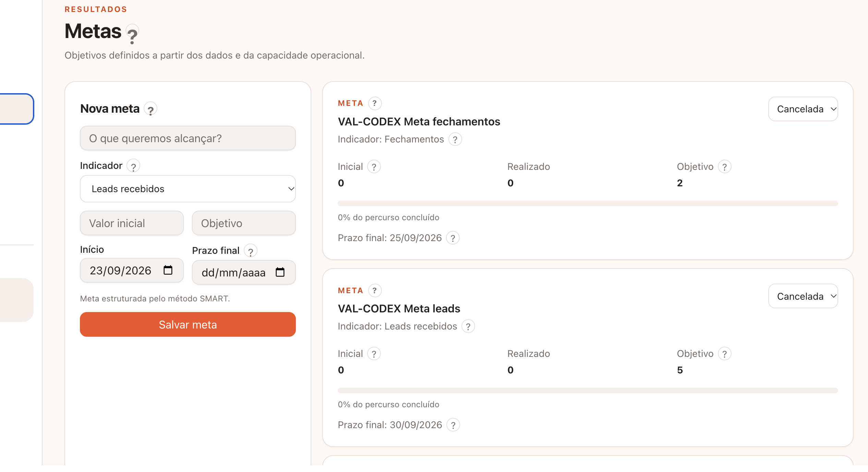The width and height of the screenshot is (868, 472).
Task: Click the text 'Meta estruturada pelo método SMART.'
Action: [x=155, y=298]
